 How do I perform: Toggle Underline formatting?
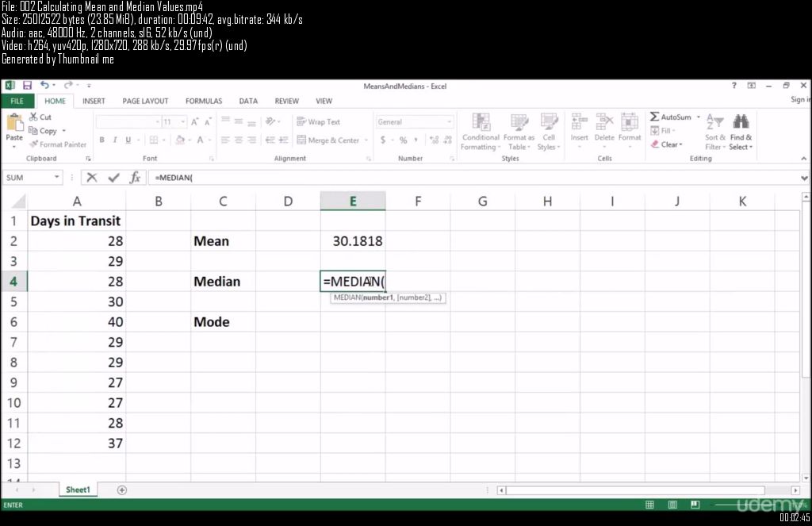pyautogui.click(x=128, y=140)
